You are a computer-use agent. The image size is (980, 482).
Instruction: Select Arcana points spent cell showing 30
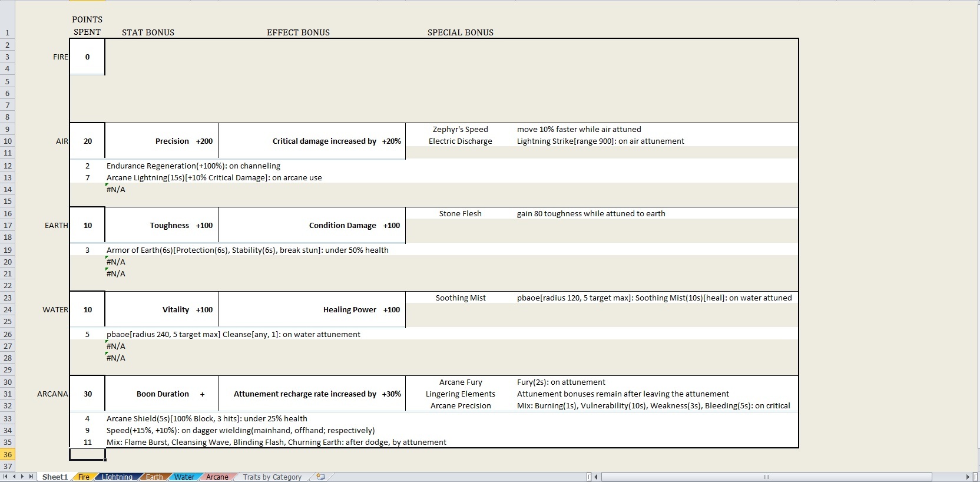point(87,394)
